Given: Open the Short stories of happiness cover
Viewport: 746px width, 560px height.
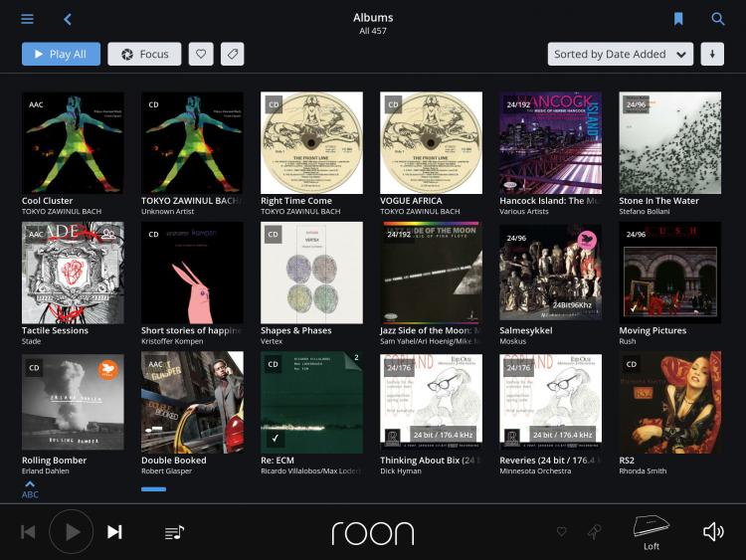Looking at the screenshot, I should pyautogui.click(x=192, y=273).
